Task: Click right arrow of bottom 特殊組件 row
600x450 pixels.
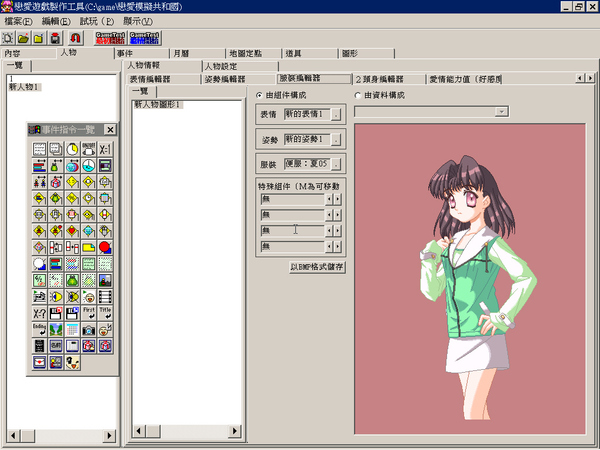Action: click(x=338, y=246)
